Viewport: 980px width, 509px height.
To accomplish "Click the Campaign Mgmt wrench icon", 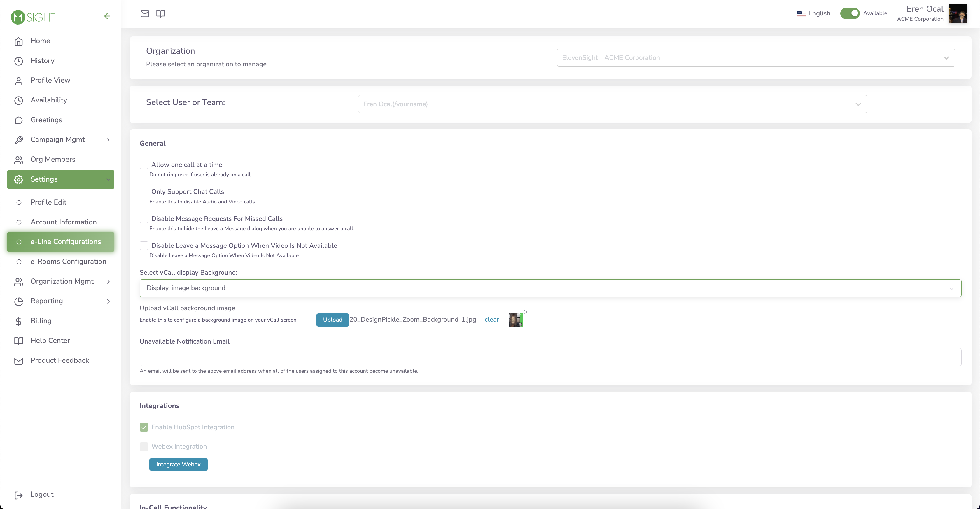I will tap(19, 140).
